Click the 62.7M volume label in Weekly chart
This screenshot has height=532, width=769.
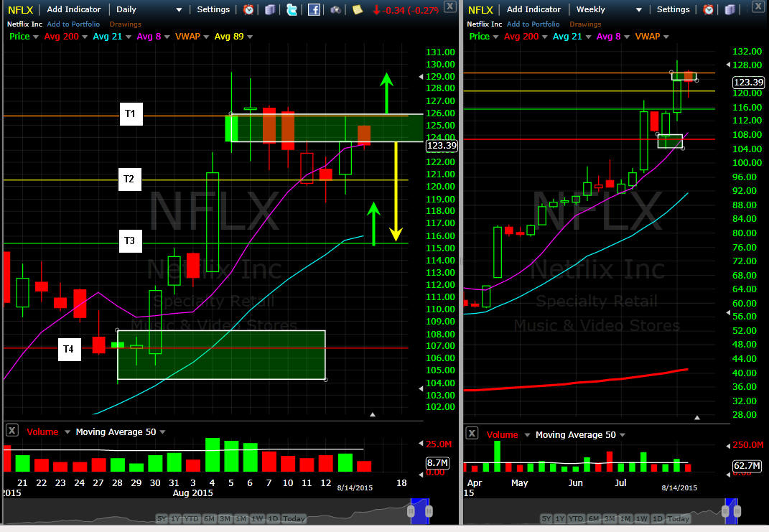point(747,466)
